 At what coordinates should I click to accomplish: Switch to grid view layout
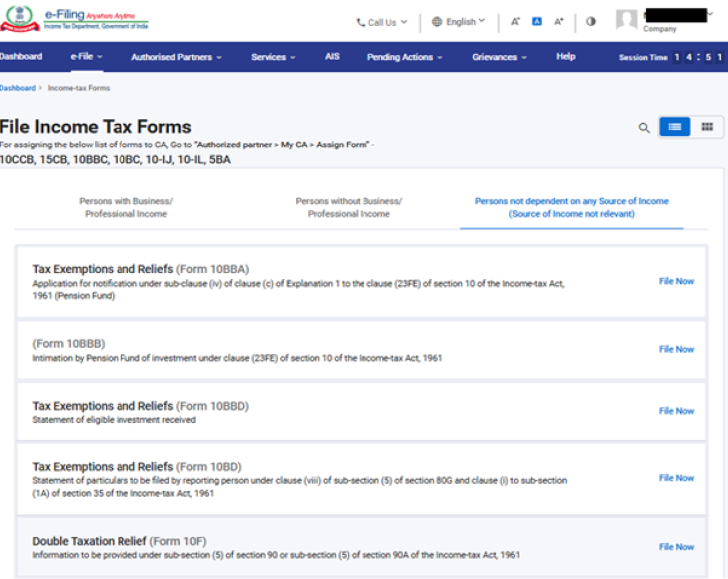pyautogui.click(x=707, y=127)
